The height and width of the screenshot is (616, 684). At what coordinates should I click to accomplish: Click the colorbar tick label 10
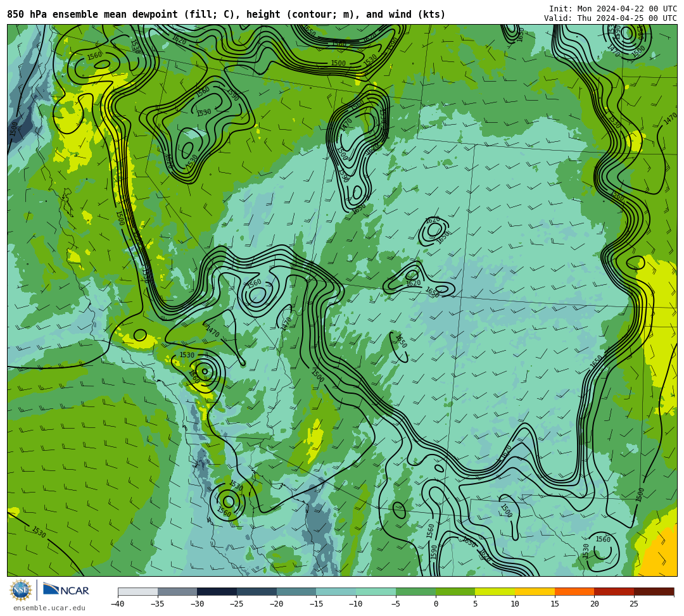515,604
